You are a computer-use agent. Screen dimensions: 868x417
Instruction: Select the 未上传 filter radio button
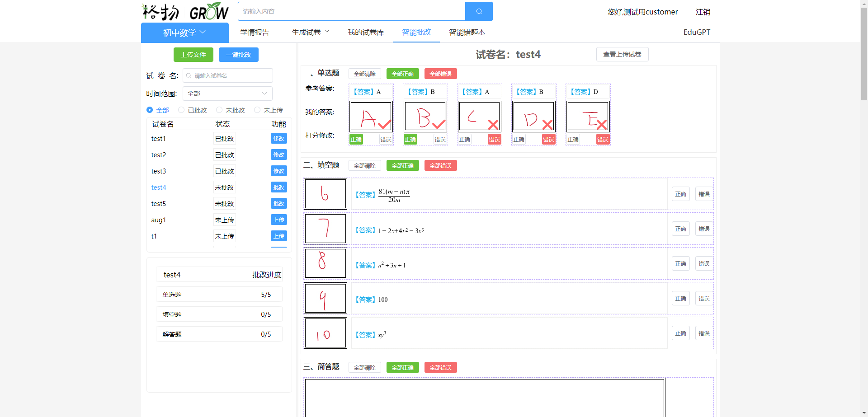tap(257, 110)
